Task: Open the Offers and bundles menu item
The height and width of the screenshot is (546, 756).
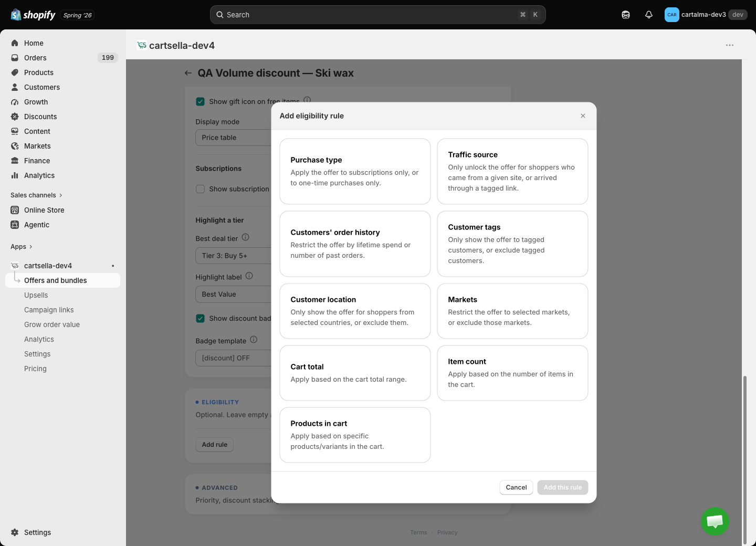Action: 62,280
